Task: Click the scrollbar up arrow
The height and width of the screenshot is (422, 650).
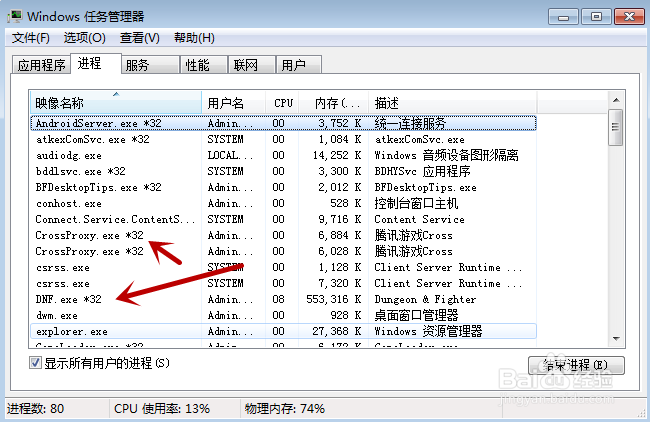Action: click(x=616, y=100)
